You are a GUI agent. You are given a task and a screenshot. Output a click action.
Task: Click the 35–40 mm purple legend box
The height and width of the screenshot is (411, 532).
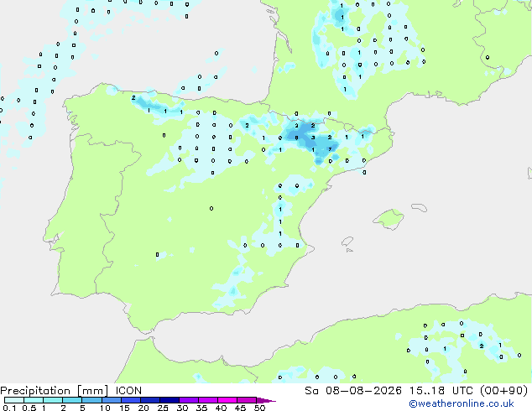click(x=208, y=400)
